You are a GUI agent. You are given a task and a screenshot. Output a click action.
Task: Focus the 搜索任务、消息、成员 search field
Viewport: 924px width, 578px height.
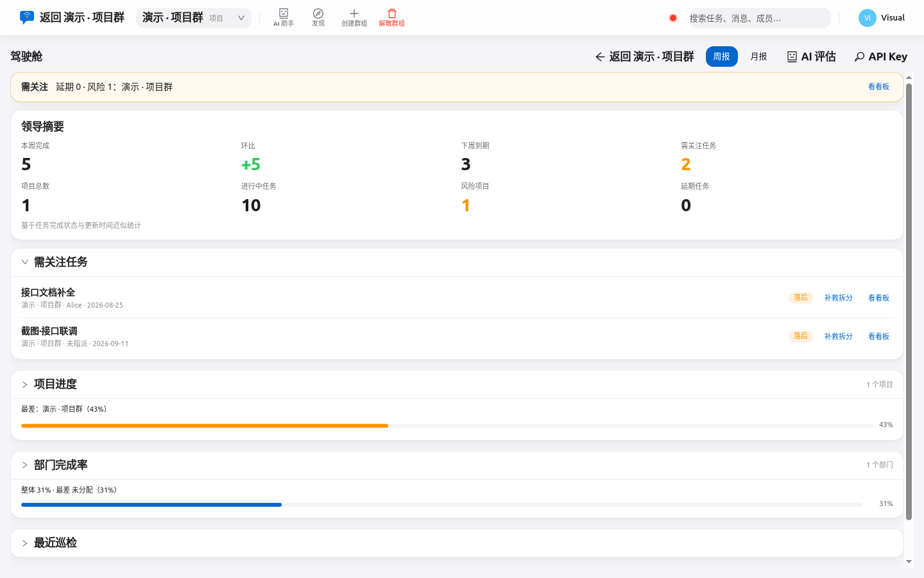[760, 18]
